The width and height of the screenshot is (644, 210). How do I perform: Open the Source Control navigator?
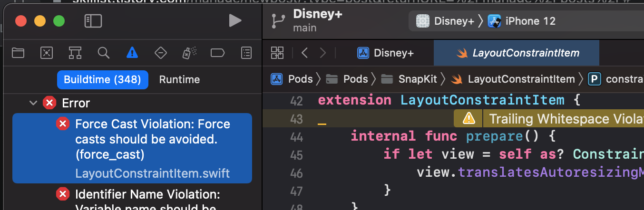pyautogui.click(x=47, y=53)
